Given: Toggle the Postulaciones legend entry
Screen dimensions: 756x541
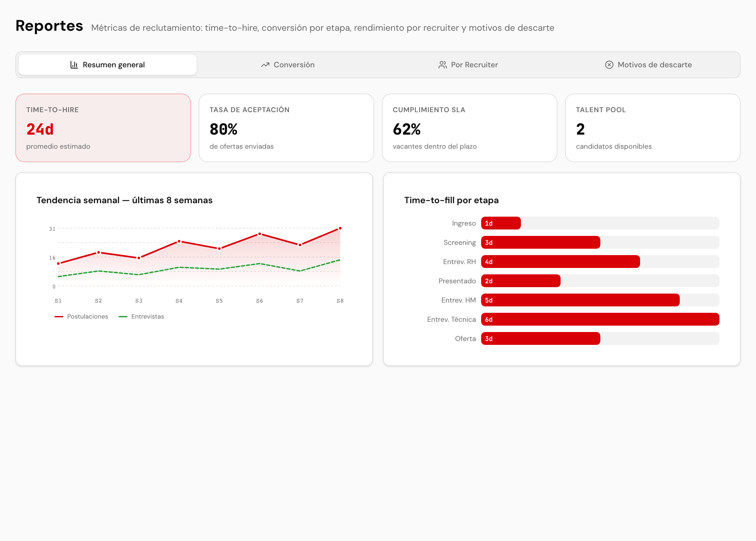Looking at the screenshot, I should 82,316.
